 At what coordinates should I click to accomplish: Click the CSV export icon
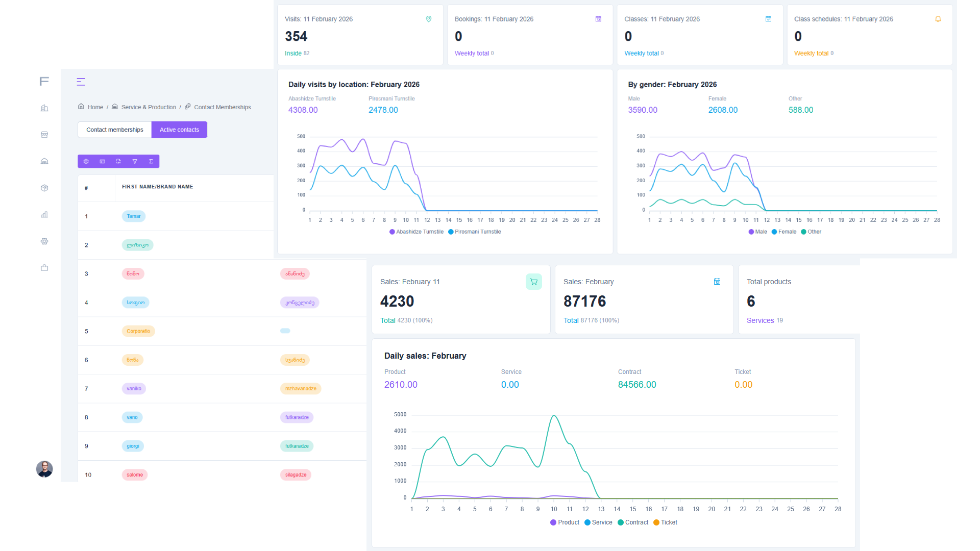(x=118, y=161)
